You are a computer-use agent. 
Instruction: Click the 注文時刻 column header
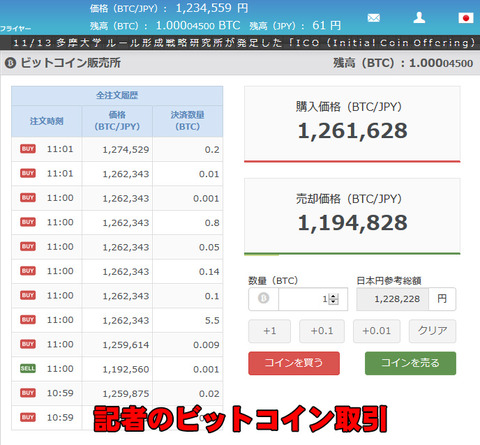(x=47, y=121)
